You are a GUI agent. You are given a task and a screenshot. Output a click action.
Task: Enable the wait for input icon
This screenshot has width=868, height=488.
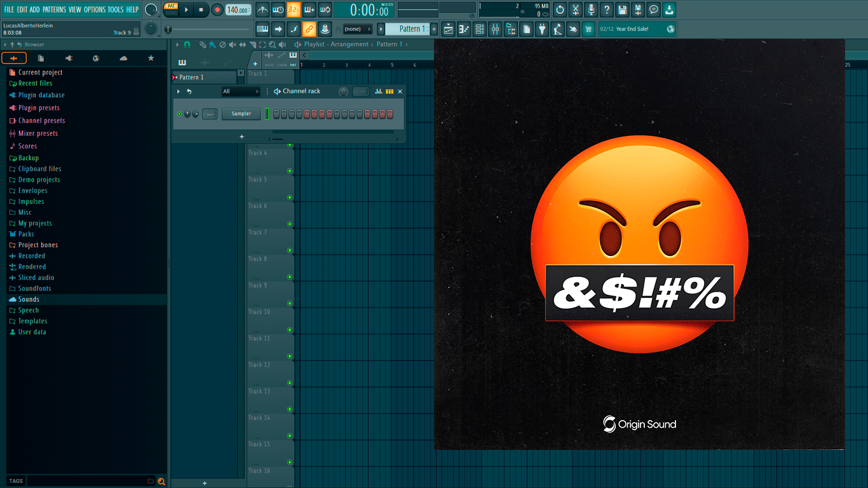278,10
